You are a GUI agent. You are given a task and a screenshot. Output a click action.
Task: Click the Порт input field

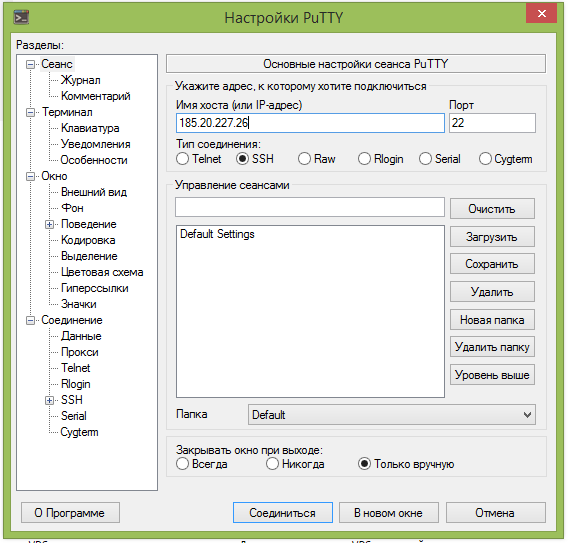pyautogui.click(x=492, y=123)
